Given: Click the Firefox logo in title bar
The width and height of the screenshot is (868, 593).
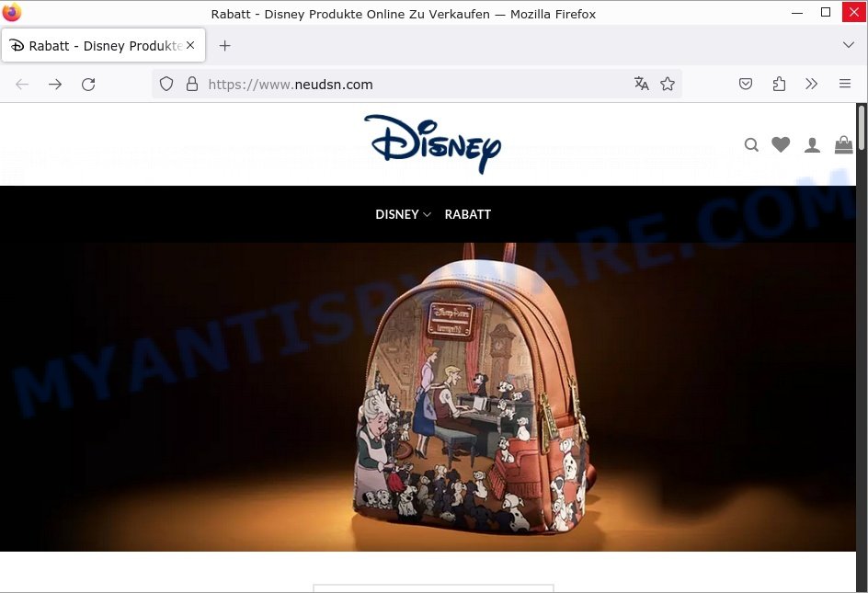Looking at the screenshot, I should click(12, 12).
